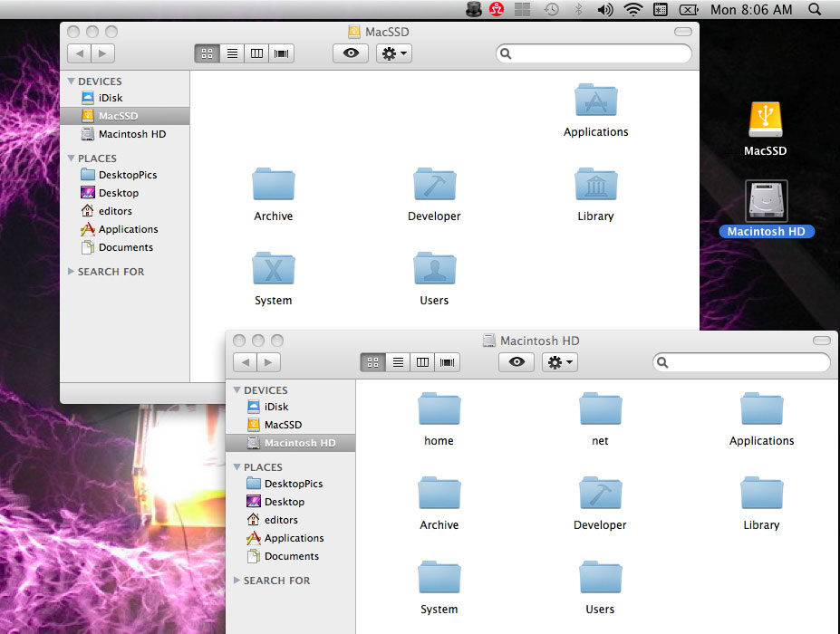Toggle toolbar pill button in Macintosh HD window
Viewport: 840px width, 634px height.
pos(821,341)
